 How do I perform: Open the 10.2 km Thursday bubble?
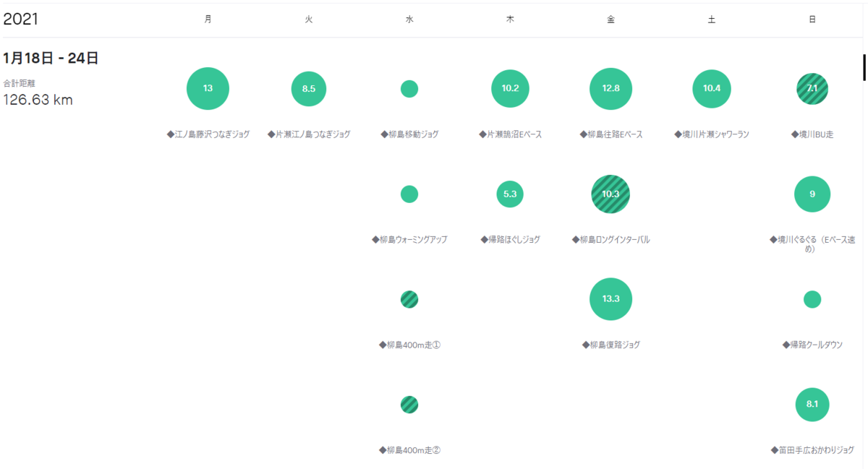pos(510,89)
